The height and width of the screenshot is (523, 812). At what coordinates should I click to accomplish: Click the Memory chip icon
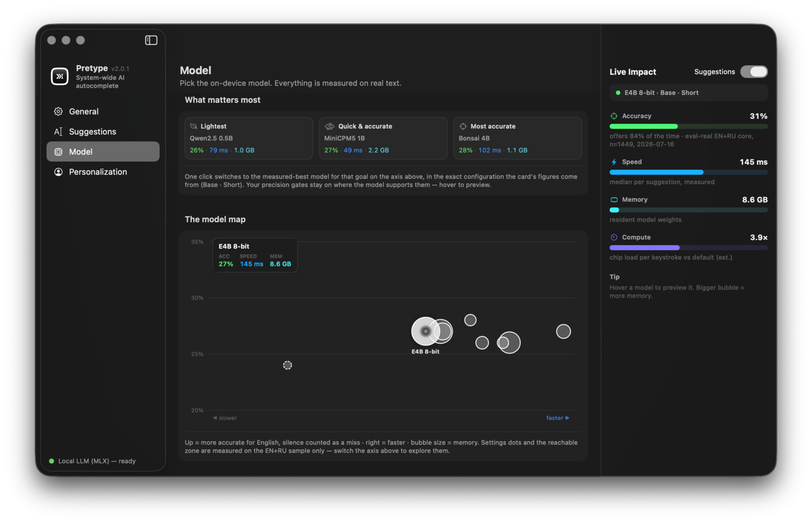tap(614, 200)
